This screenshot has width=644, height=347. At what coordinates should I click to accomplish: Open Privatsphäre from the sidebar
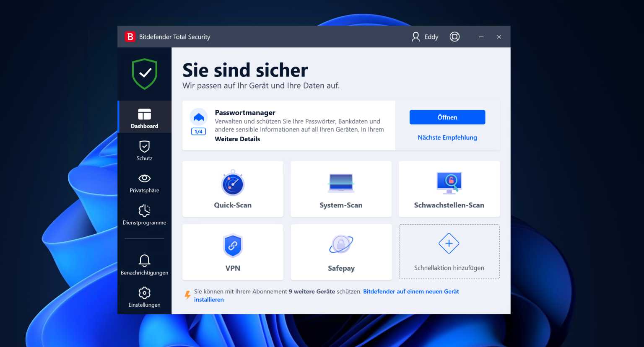point(144,182)
